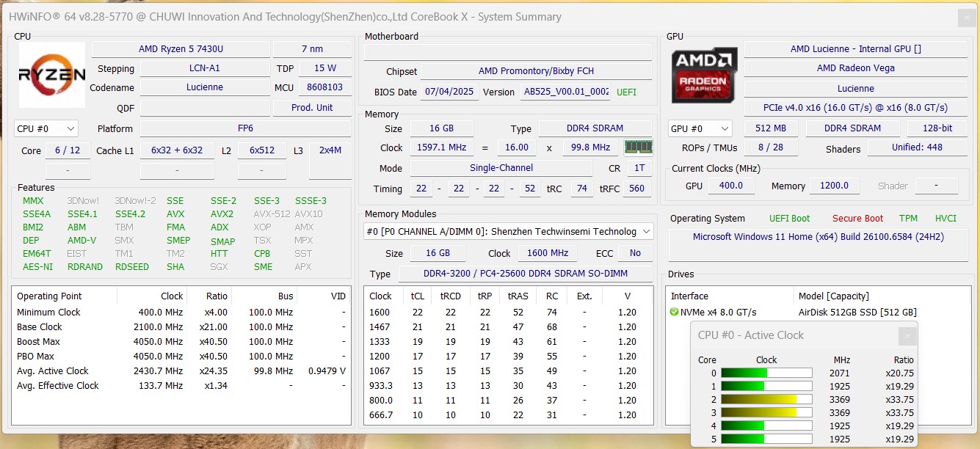Click the Core 0 clock usage bar
Screen dimensions: 980x449
pyautogui.click(x=766, y=373)
